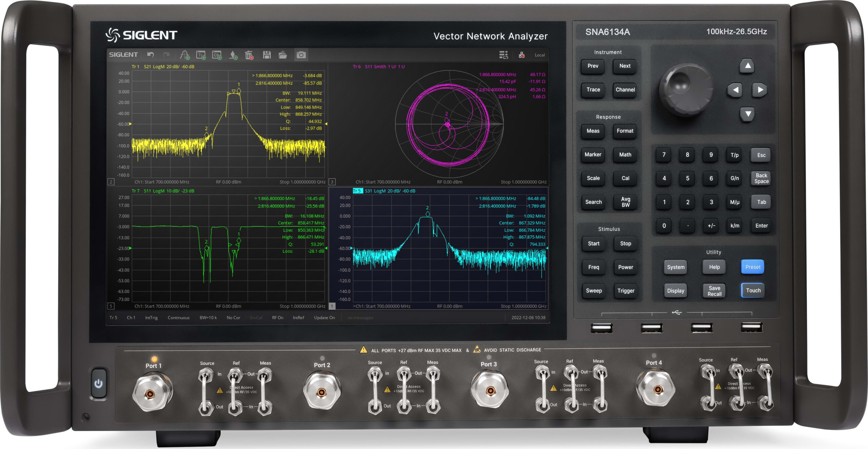This screenshot has width=868, height=449.
Task: Click the Display utility key
Action: point(675,291)
